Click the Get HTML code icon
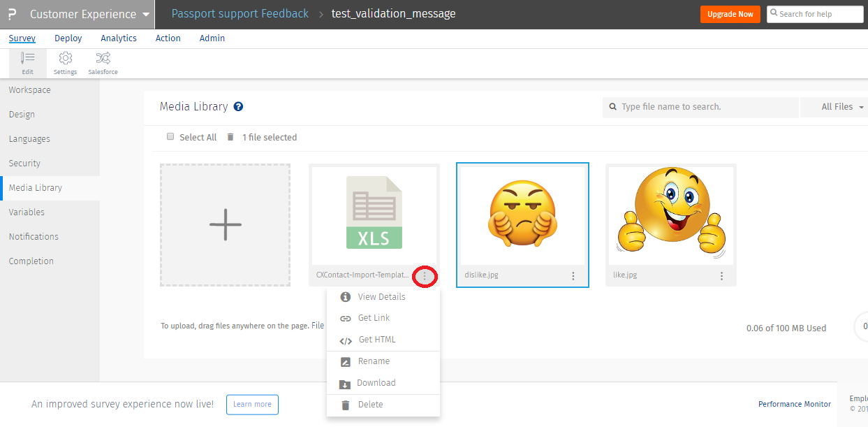The image size is (868, 427). 346,341
